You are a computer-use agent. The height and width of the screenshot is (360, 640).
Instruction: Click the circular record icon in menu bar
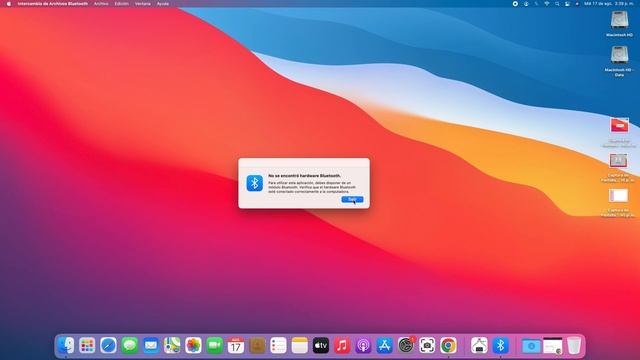(x=515, y=4)
